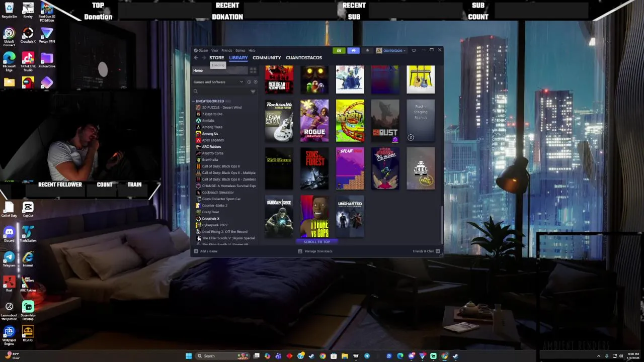Open the Steam menu
This screenshot has height=362, width=644.
click(203, 50)
